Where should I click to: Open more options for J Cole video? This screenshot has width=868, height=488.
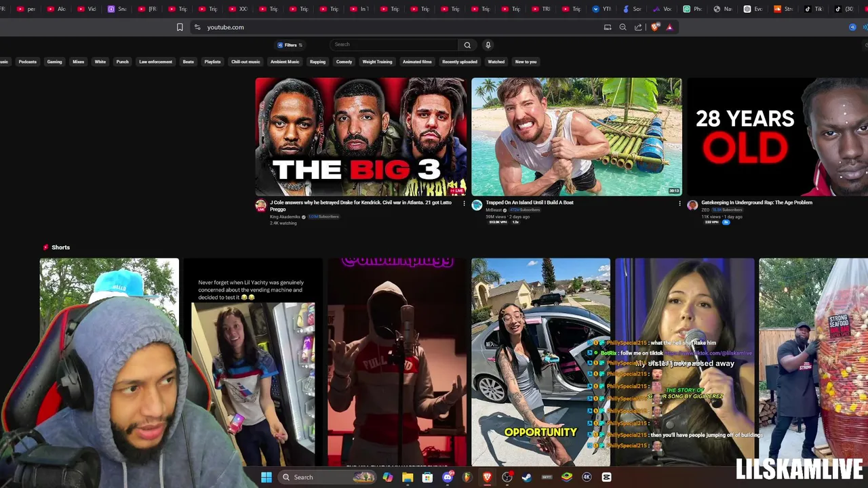463,203
